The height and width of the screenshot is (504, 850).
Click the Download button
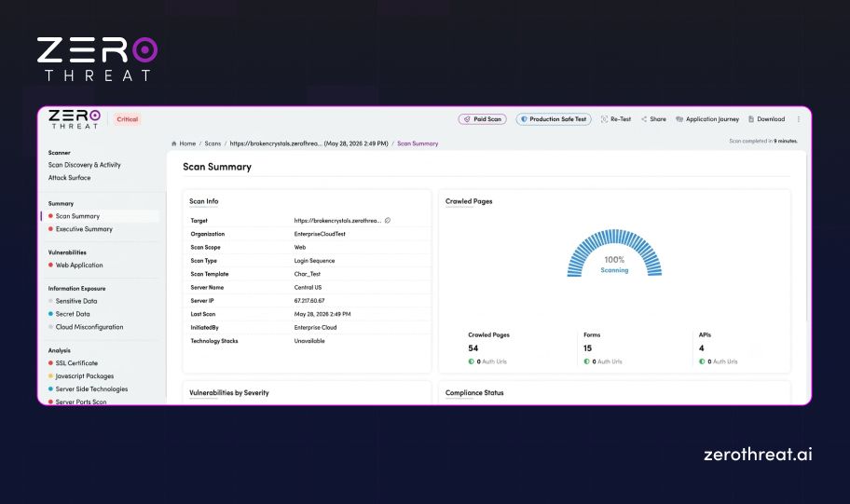click(x=766, y=119)
